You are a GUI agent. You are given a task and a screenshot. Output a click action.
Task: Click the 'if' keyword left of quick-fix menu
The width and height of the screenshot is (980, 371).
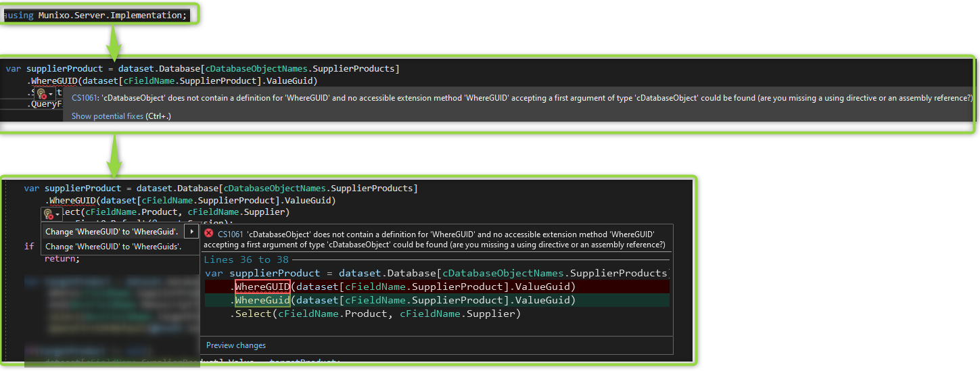[x=29, y=246]
